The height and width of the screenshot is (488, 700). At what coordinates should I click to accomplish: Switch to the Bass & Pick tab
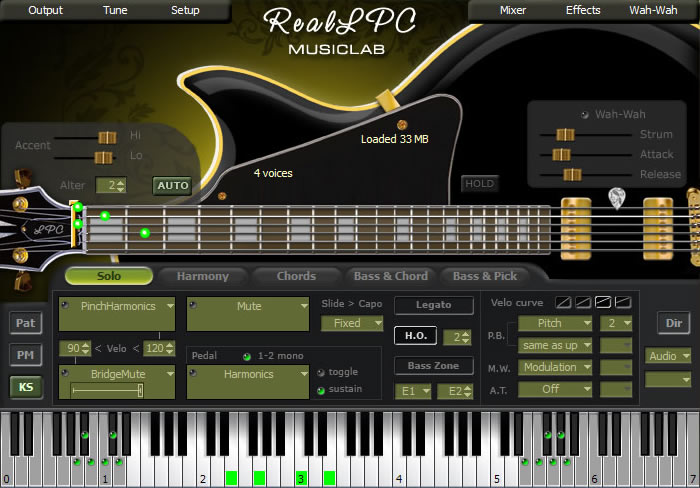485,276
